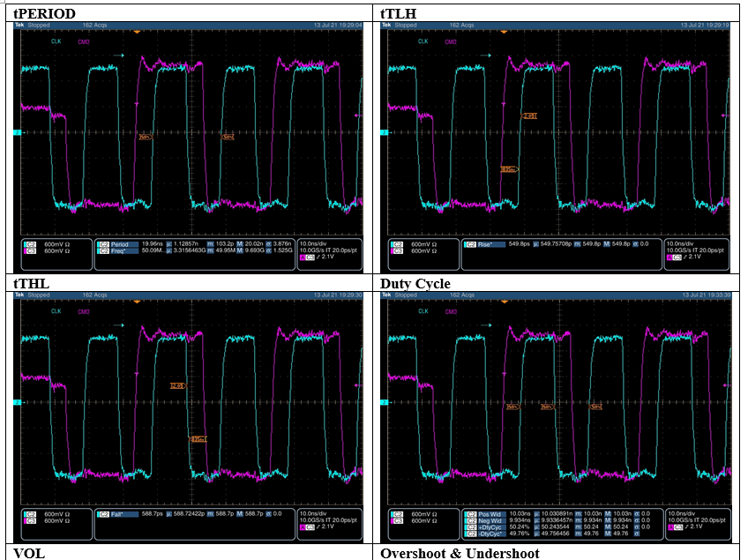Click the orange trigger position marker in tTLH capture
The width and height of the screenshot is (748, 560).
504,32
